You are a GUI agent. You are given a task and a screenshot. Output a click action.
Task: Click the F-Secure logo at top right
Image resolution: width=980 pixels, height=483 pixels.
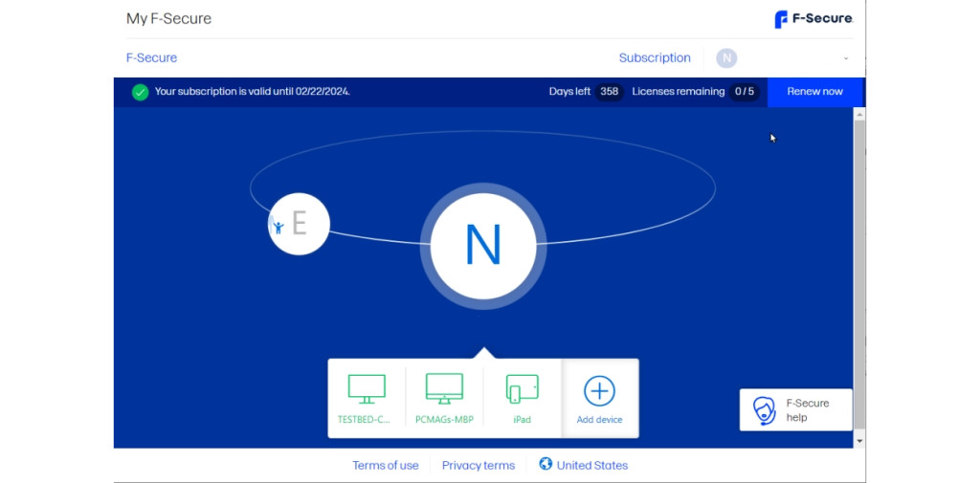(813, 19)
